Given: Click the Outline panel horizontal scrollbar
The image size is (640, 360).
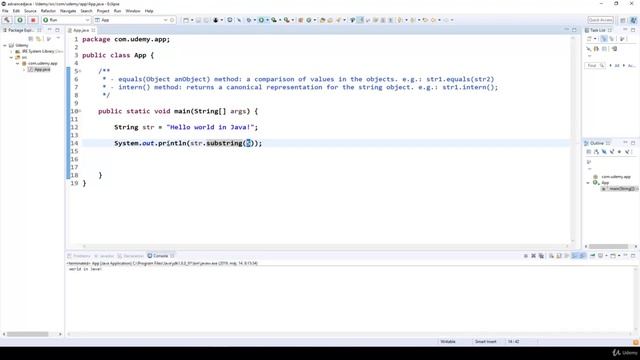Looking at the screenshot, I should tap(608, 247).
